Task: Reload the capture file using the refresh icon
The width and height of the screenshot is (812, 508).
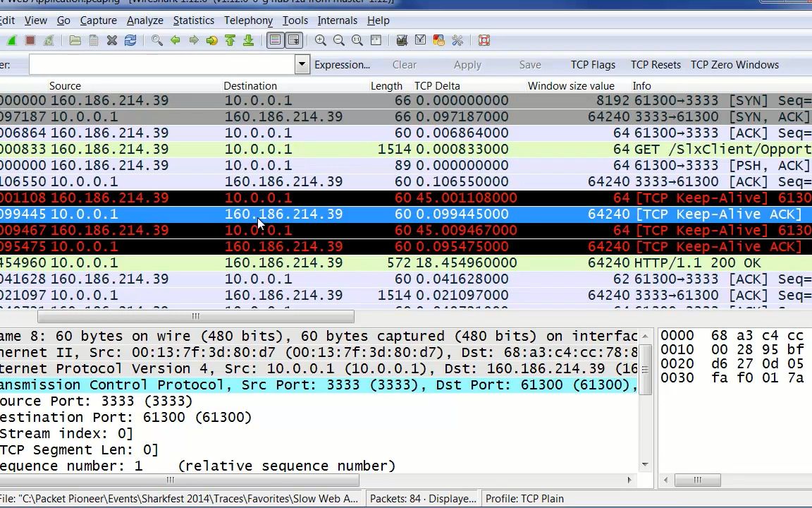Action: pos(130,40)
